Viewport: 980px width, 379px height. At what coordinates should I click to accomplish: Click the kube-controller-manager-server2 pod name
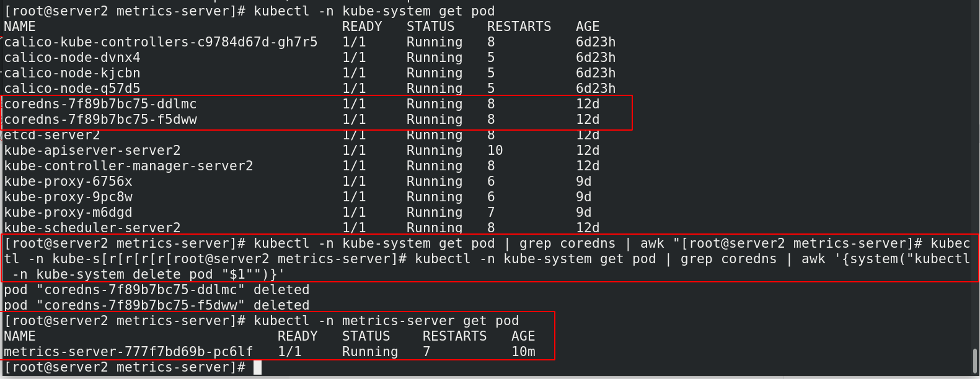point(128,166)
